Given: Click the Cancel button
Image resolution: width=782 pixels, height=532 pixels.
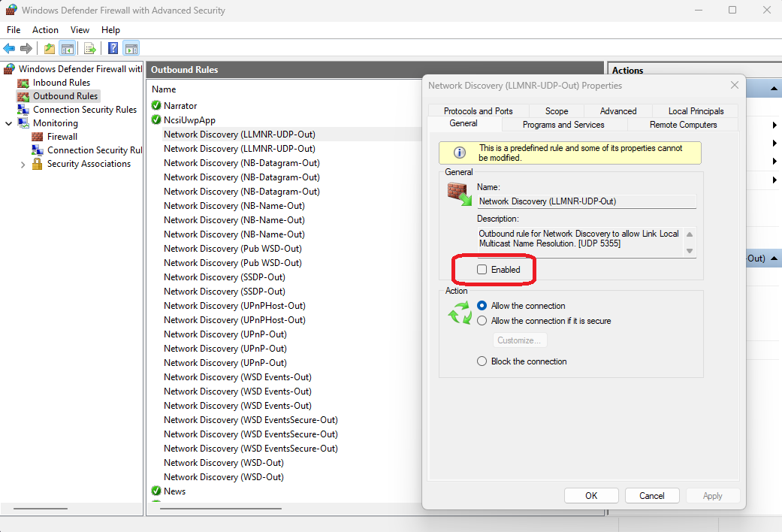Looking at the screenshot, I should coord(652,496).
